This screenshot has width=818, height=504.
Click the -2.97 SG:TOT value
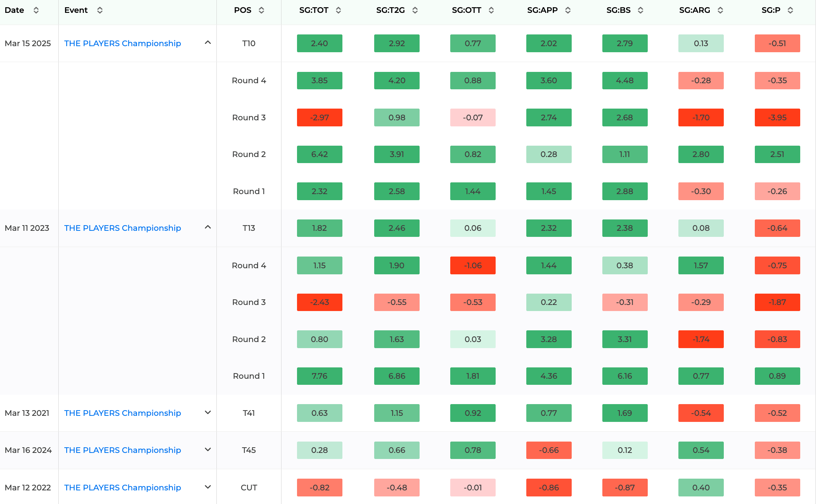[x=320, y=117]
